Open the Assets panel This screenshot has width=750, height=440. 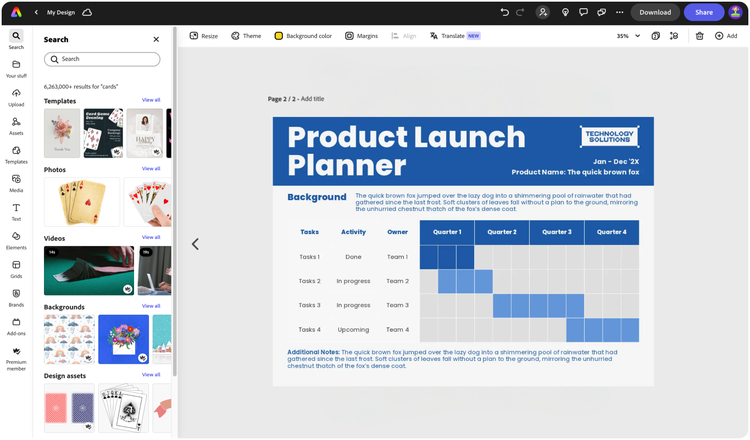[x=16, y=126]
